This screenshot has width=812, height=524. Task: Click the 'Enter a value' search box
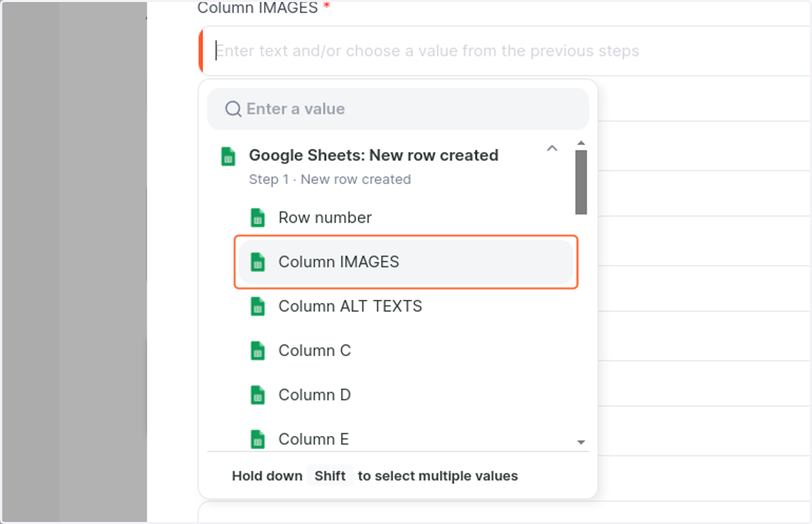point(398,109)
